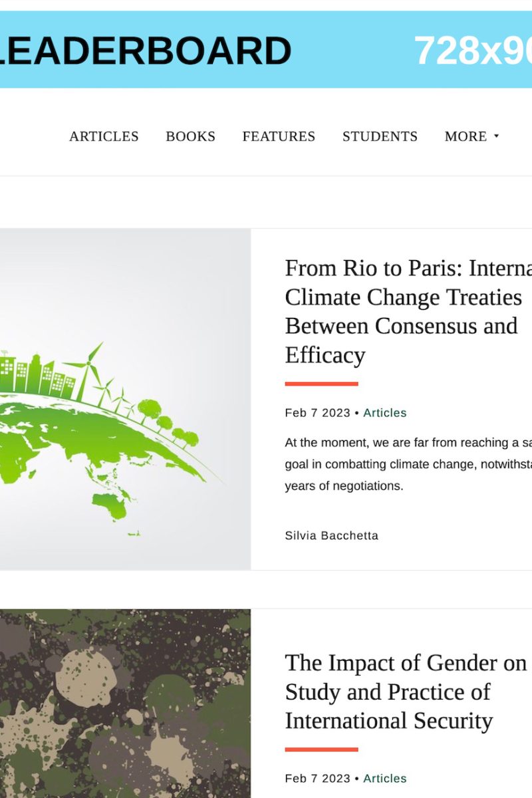Open the ARTICLES menu item
This screenshot has width=532, height=798.
(104, 136)
